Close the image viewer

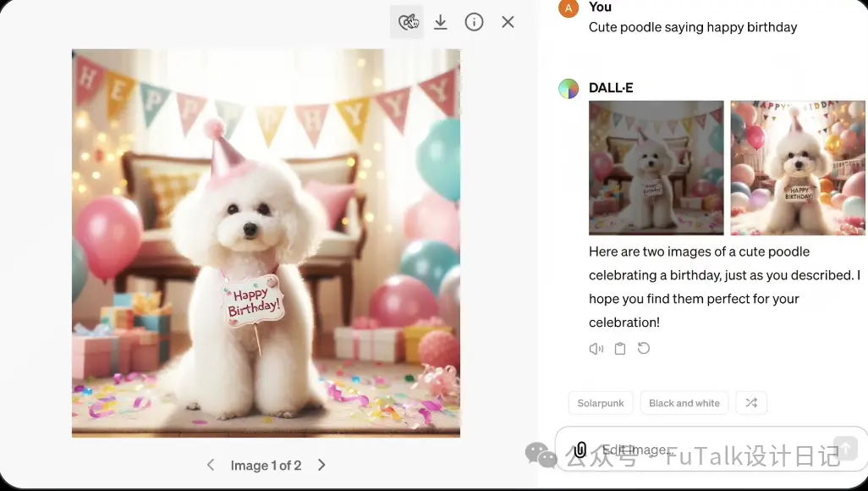(x=508, y=22)
